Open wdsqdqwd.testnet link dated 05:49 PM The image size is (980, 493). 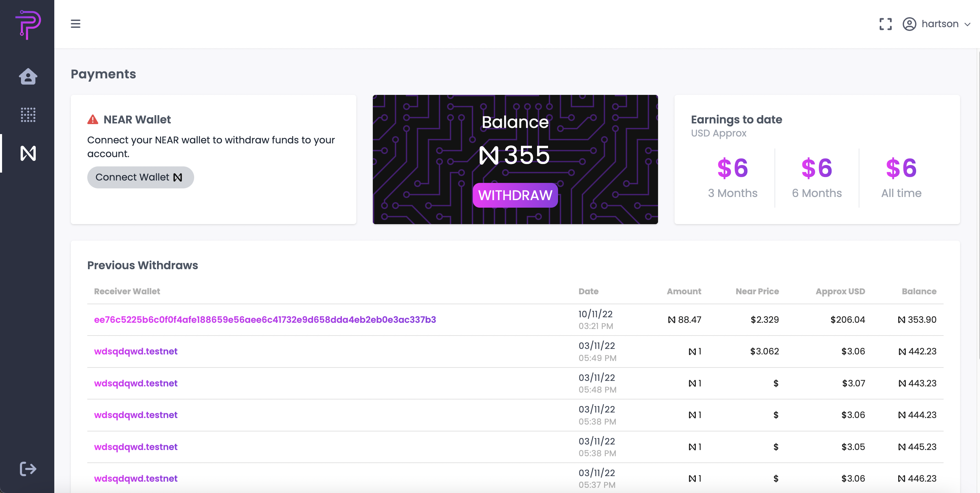pyautogui.click(x=135, y=351)
